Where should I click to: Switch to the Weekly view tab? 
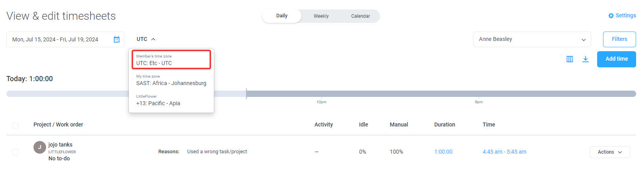[x=321, y=16]
